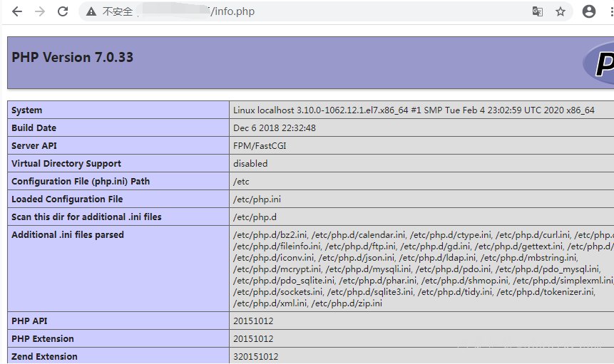614x364 pixels.
Task: Click the '/etc/php.ini' value
Action: 257,199
